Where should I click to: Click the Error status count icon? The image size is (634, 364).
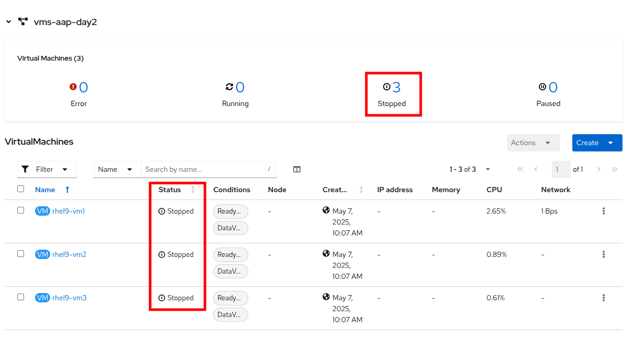(73, 87)
